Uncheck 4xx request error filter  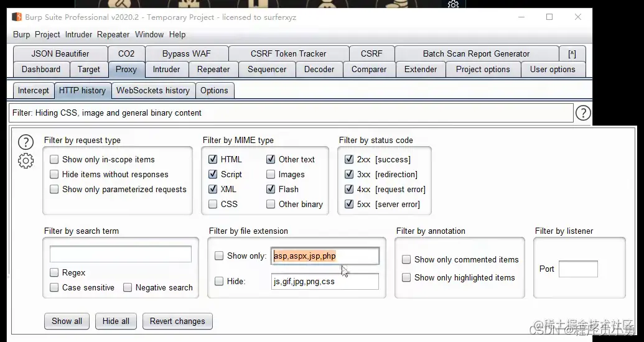pyautogui.click(x=349, y=189)
